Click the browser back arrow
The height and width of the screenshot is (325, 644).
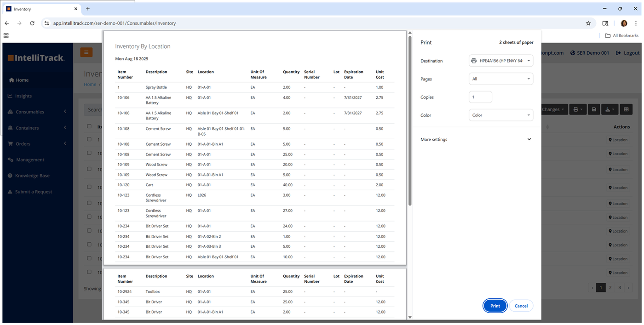pyautogui.click(x=6, y=23)
